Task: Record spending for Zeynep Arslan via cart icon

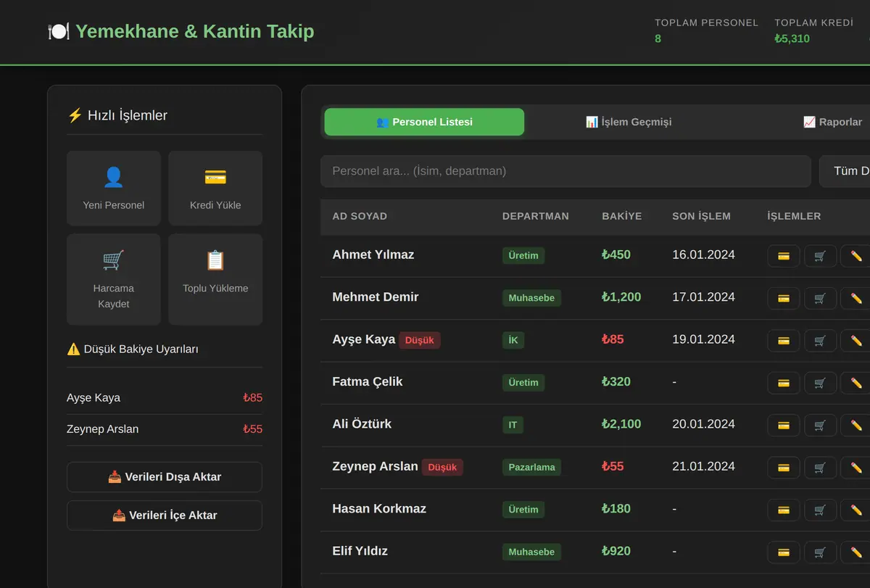Action: coord(820,468)
